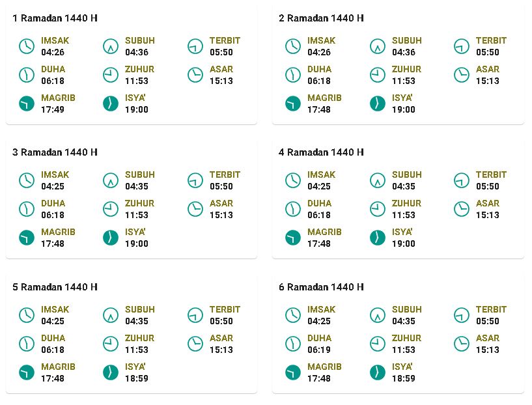This screenshot has width=532, height=405.
Task: Click Magrib time 17:49 on 1 Ramadan
Action: coord(53,109)
